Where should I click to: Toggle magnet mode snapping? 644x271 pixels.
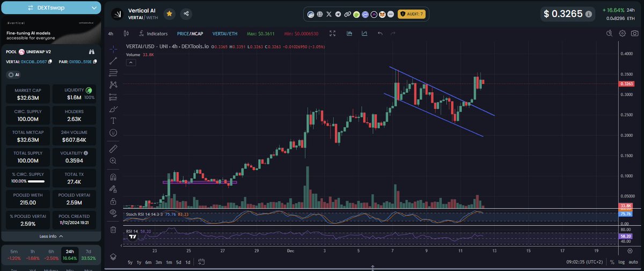pos(113,177)
